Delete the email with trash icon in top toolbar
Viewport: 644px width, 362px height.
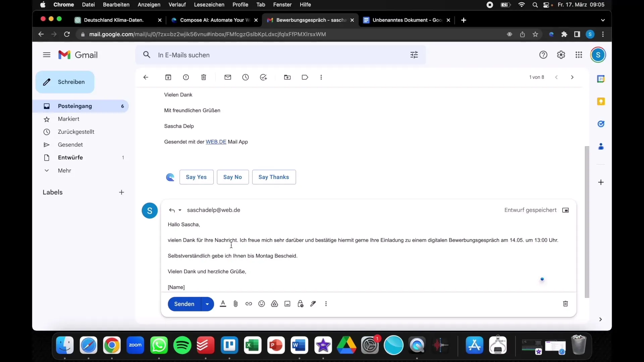tap(204, 77)
